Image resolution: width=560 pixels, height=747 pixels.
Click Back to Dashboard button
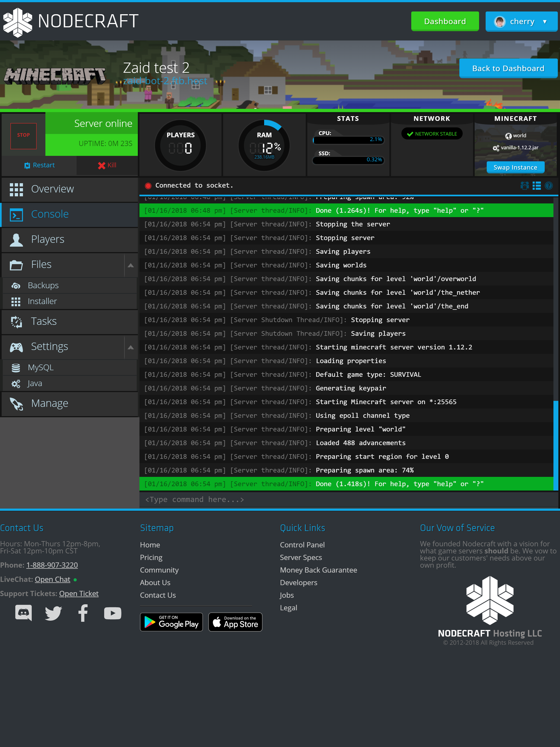[508, 68]
